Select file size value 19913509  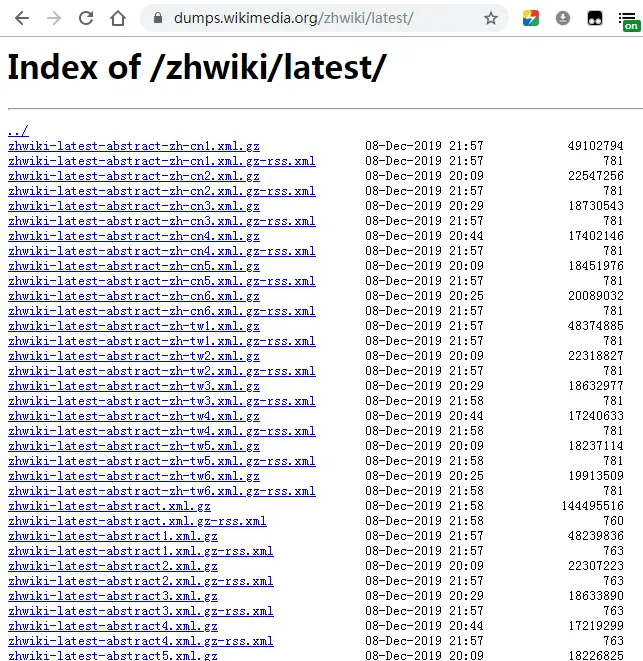(x=595, y=476)
